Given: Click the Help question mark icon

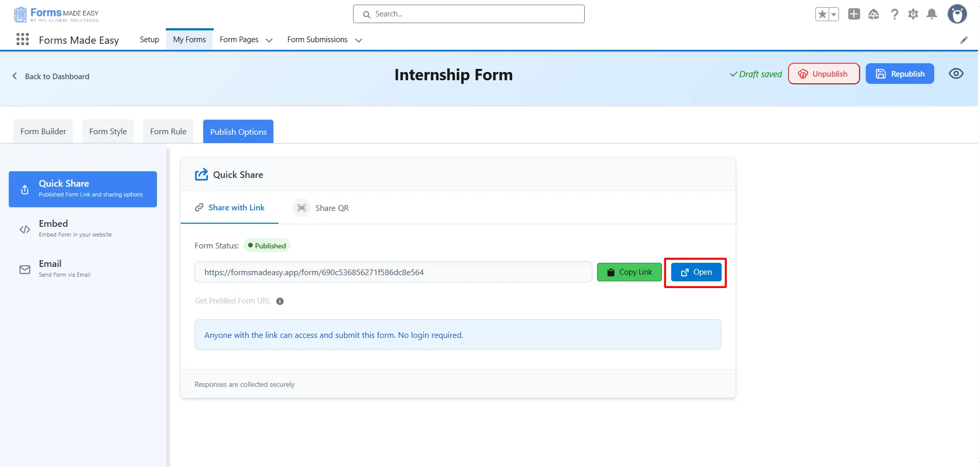Looking at the screenshot, I should pyautogui.click(x=895, y=14).
